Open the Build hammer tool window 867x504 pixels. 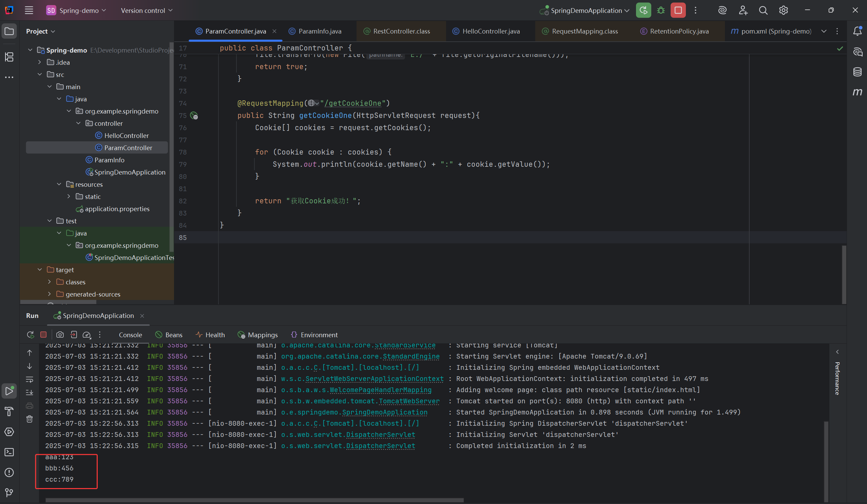coord(9,411)
